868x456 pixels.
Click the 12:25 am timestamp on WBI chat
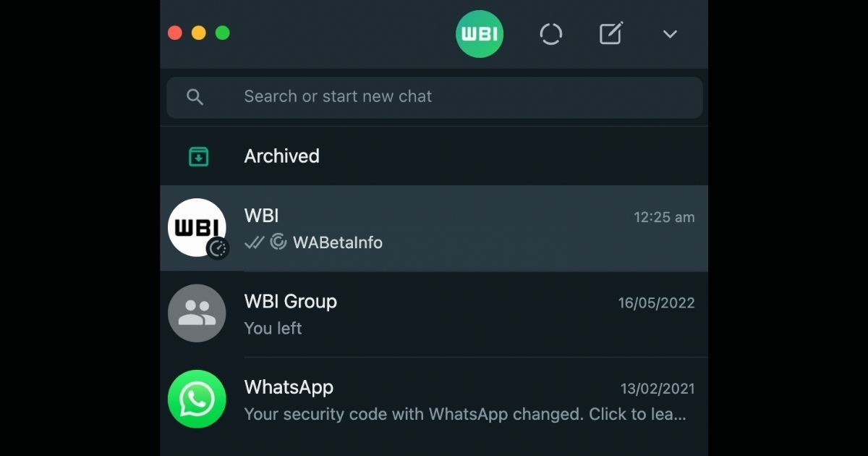point(664,217)
